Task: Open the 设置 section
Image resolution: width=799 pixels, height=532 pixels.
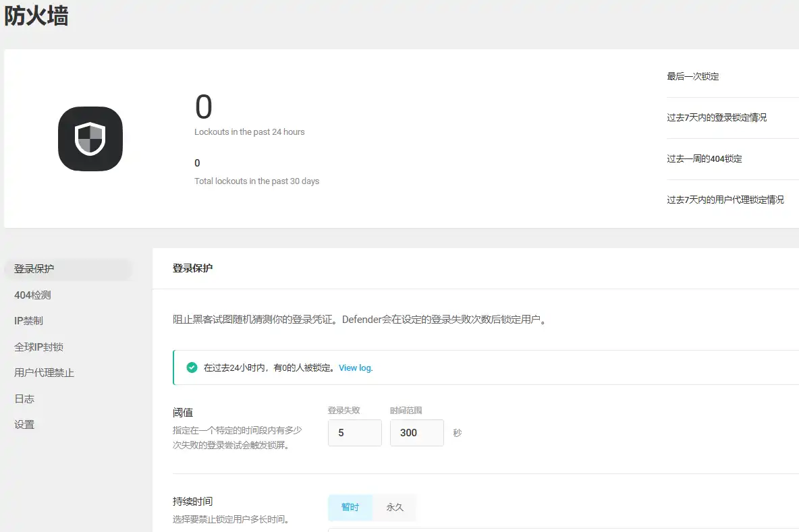Action: click(x=24, y=424)
